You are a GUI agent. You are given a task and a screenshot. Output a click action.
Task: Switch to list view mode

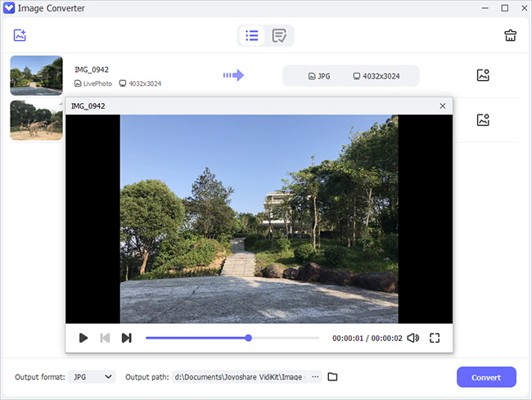click(x=252, y=35)
